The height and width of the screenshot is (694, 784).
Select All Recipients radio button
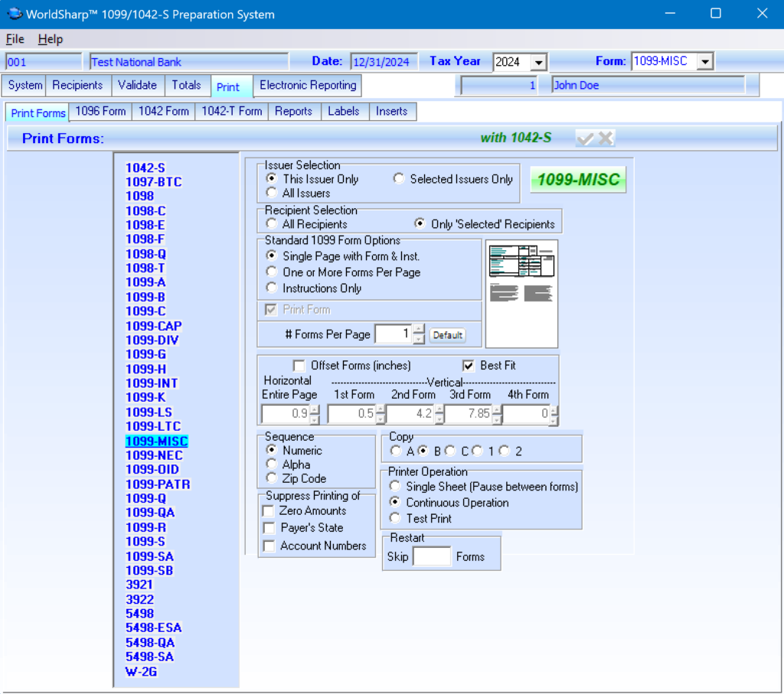[272, 223]
